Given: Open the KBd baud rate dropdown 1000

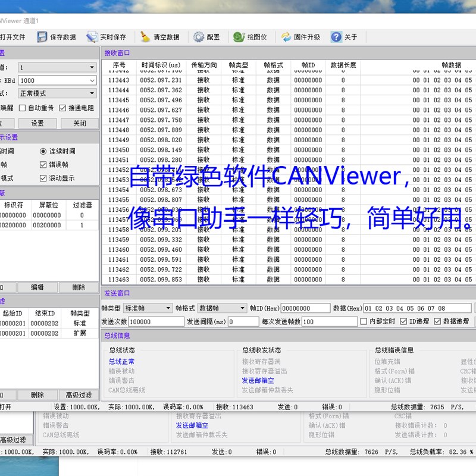Looking at the screenshot, I should (x=57, y=80).
